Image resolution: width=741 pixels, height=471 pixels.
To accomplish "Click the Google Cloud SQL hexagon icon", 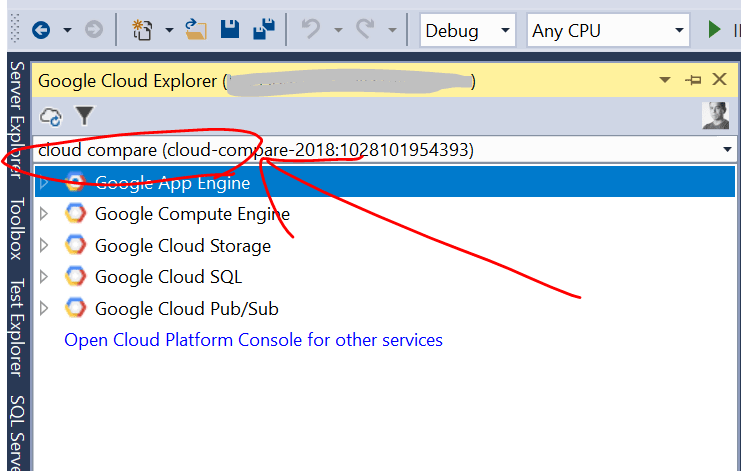I will tap(76, 277).
